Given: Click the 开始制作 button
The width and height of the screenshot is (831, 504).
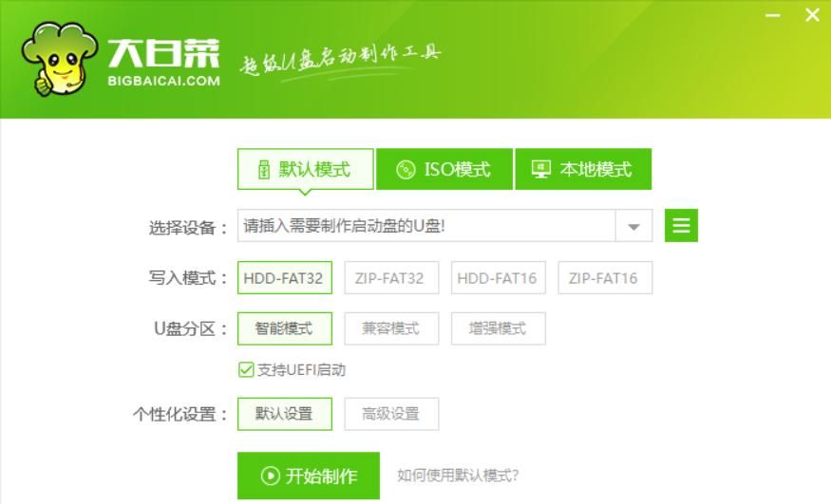Looking at the screenshot, I should pyautogui.click(x=309, y=476).
